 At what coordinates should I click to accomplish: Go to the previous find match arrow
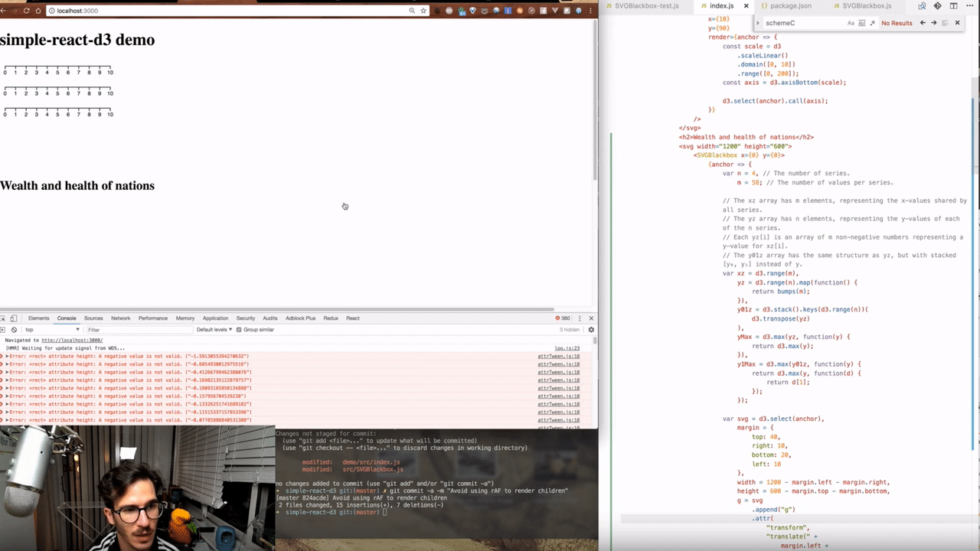[923, 23]
